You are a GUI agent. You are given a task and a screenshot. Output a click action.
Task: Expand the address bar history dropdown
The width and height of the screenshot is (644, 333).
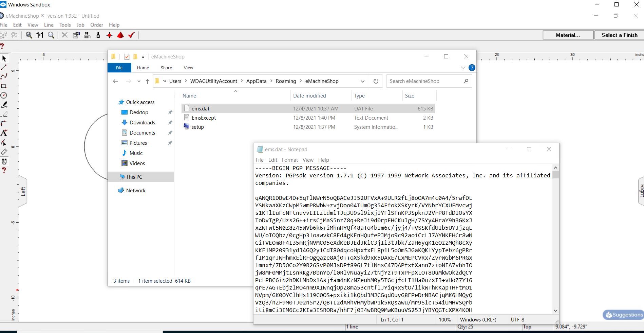click(x=362, y=81)
